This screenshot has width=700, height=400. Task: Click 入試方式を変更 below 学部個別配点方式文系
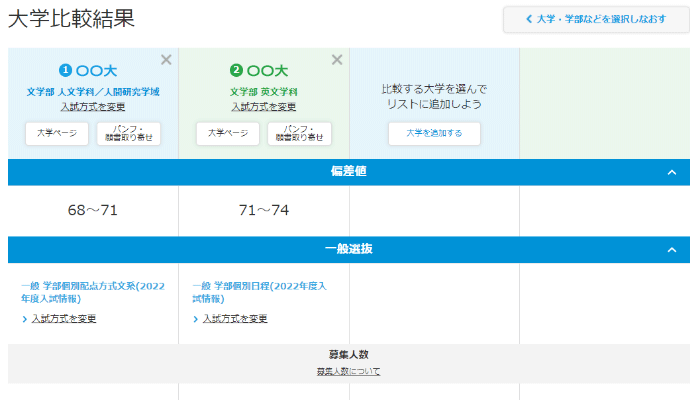point(64,319)
